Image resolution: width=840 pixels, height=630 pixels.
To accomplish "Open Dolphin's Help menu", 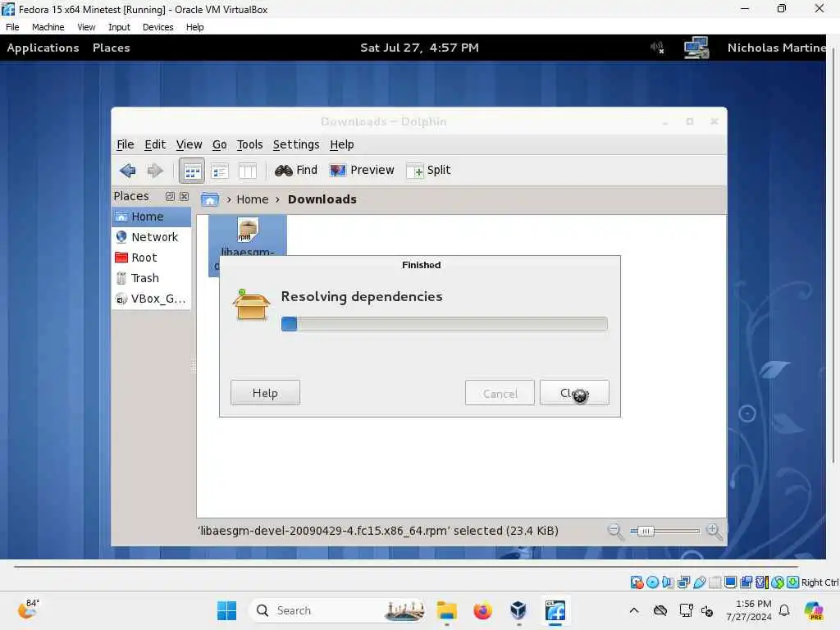I will pos(342,144).
